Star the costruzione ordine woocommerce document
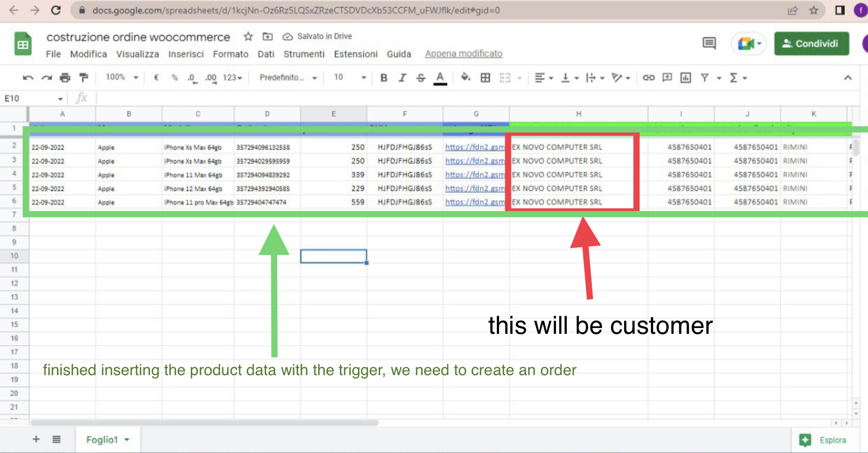The height and width of the screenshot is (453, 868). 248,36
